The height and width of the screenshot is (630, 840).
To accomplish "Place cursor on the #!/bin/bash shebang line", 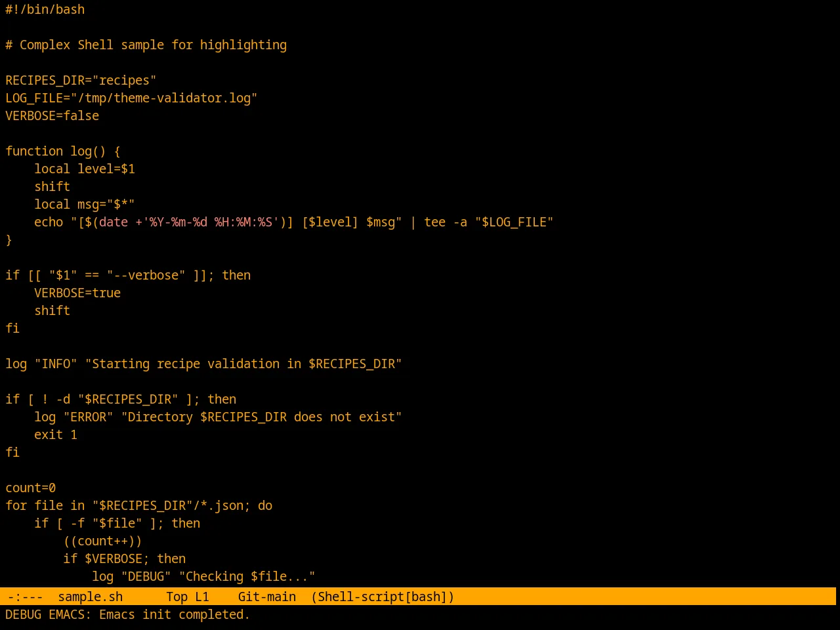I will click(x=45, y=9).
